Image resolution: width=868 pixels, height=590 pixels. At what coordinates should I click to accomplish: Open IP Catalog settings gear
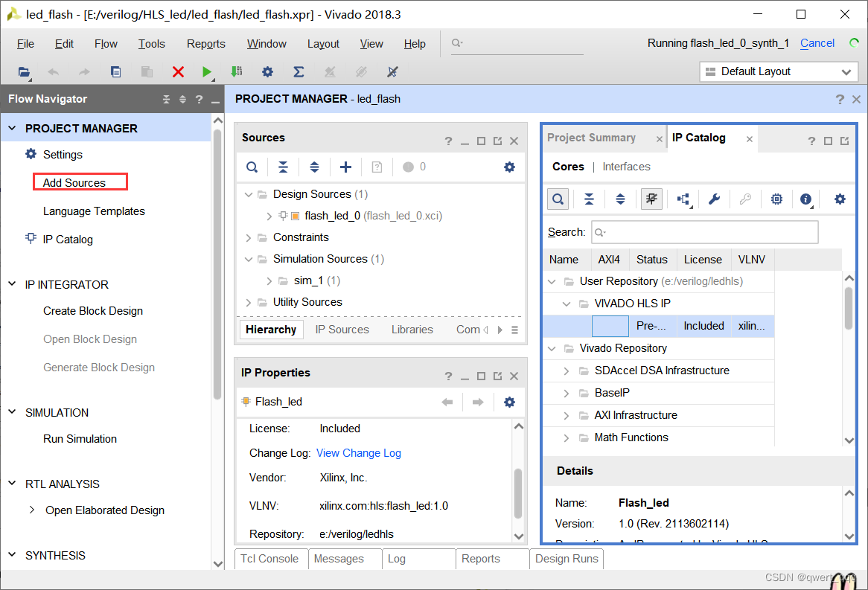pos(840,199)
